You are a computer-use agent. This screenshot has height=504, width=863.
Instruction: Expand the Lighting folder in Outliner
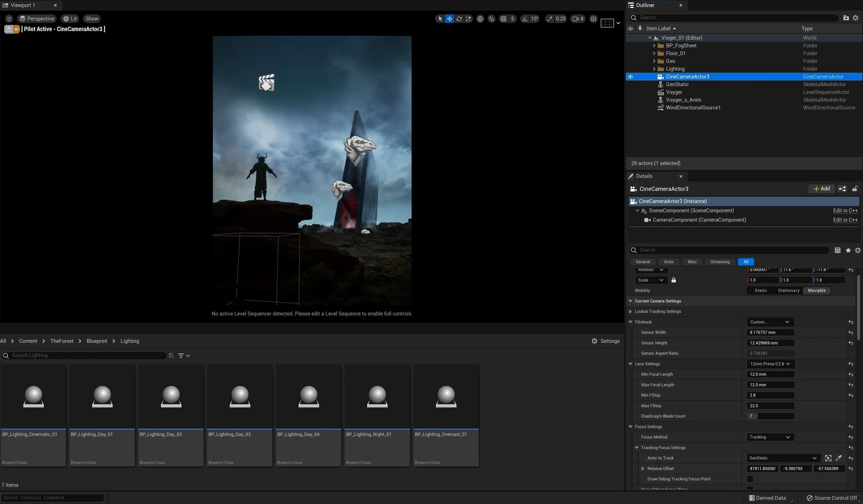click(x=654, y=69)
